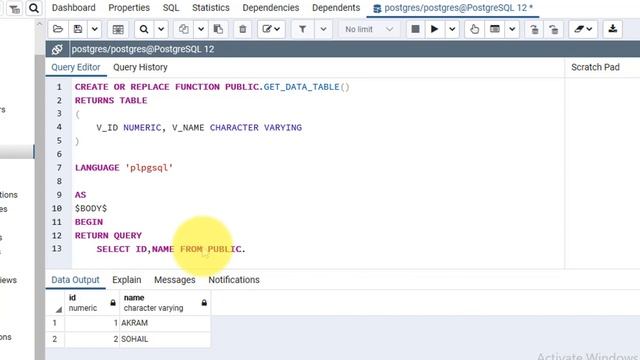Viewport: 640px width, 360px height.
Task: Click the $BODY$ line in editor
Action: pyautogui.click(x=91, y=208)
